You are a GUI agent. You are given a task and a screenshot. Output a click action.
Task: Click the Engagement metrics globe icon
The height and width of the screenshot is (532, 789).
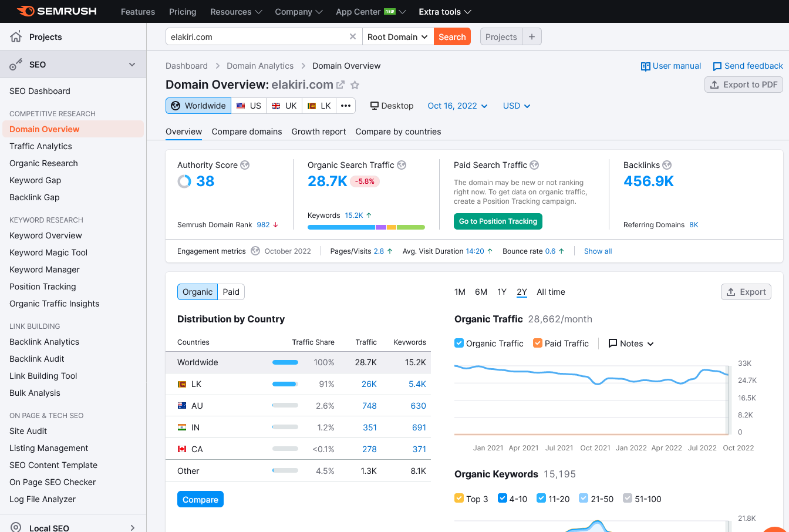[x=255, y=251]
